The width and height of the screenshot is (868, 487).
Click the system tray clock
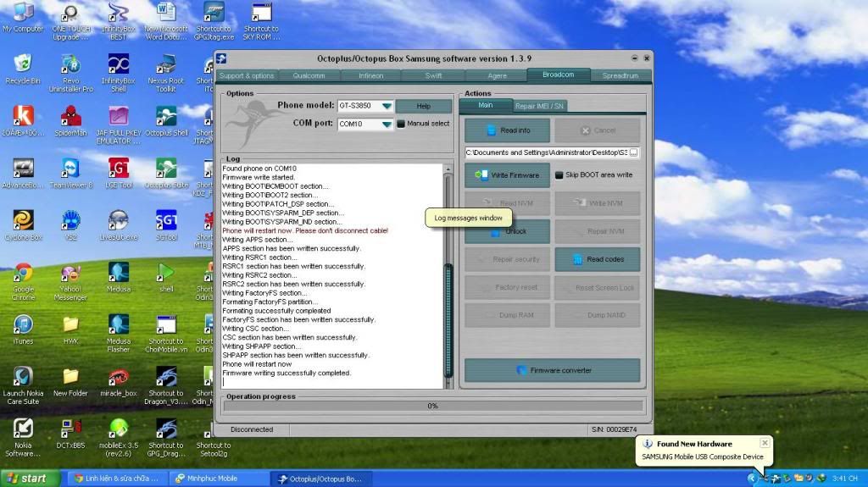(x=845, y=479)
